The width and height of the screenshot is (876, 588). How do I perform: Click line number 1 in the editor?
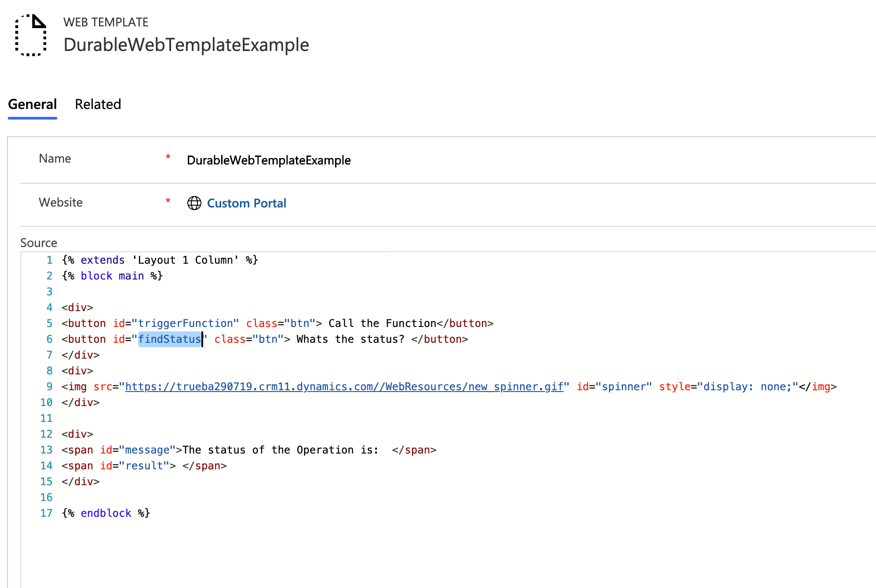coord(49,260)
